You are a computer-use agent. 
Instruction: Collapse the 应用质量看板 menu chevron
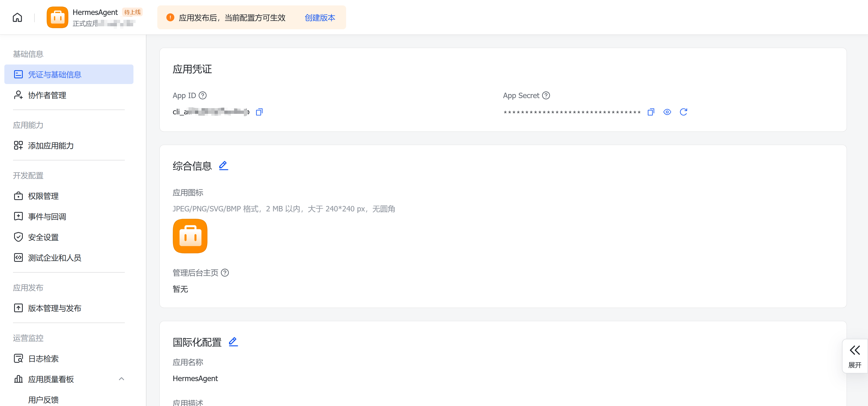coord(121,379)
